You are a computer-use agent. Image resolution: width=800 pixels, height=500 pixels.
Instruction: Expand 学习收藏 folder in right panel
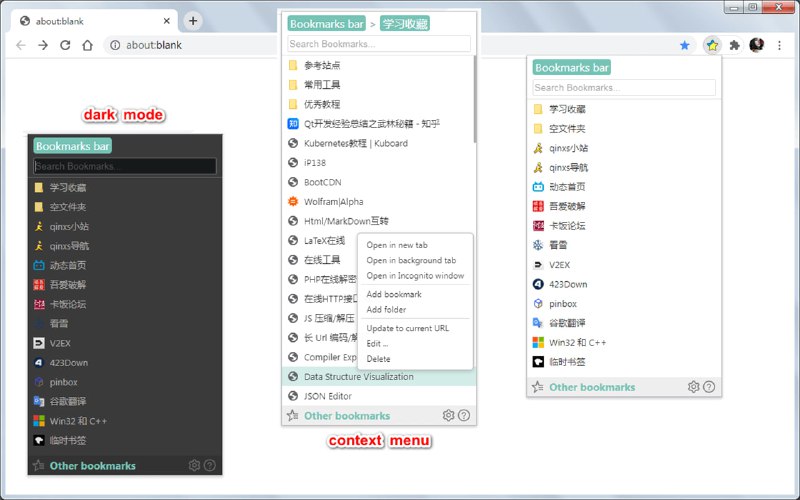[567, 109]
